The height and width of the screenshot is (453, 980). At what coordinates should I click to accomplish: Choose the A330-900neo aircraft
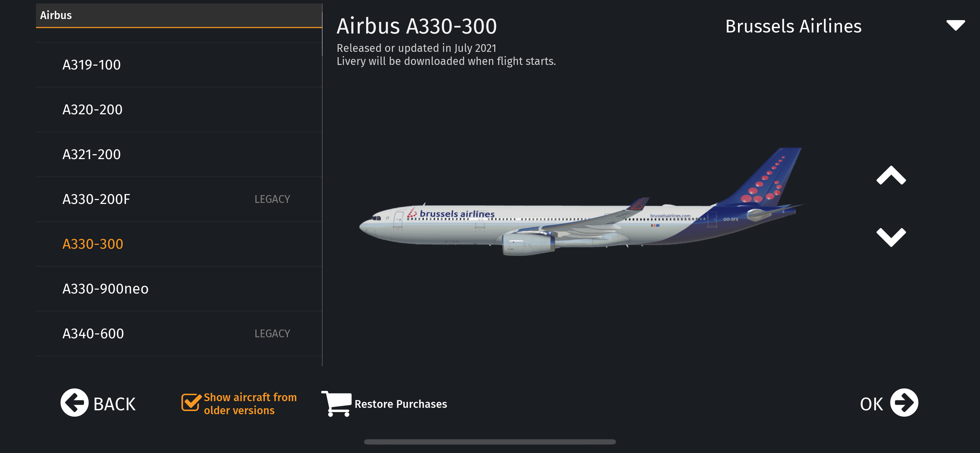105,289
